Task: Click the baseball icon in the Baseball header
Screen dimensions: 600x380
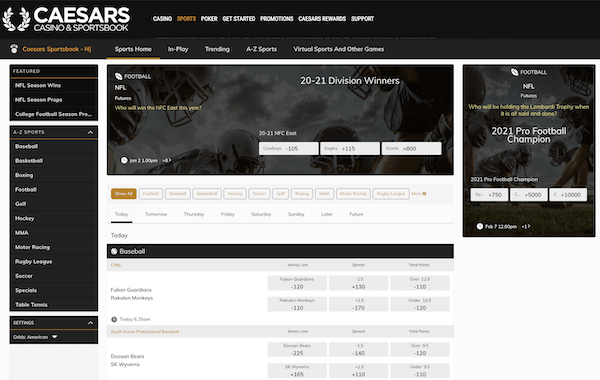Action: click(114, 251)
